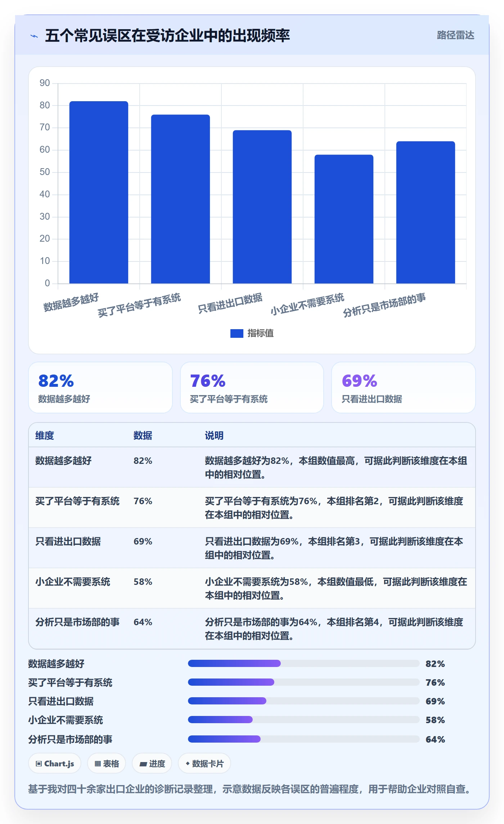504x824 pixels.
Task: Click the 数据越多越好 axis label under chart
Action: click(x=71, y=303)
